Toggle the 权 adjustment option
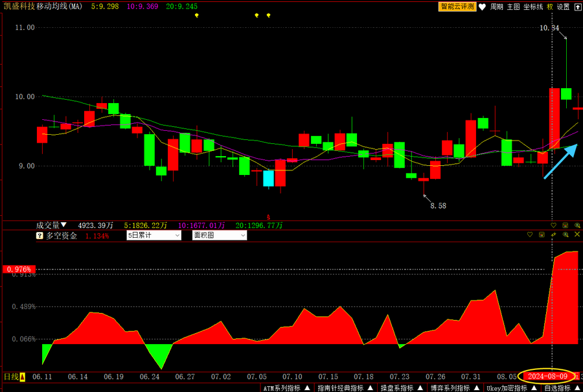Viewport: 583px width, 392px height. 550,6
